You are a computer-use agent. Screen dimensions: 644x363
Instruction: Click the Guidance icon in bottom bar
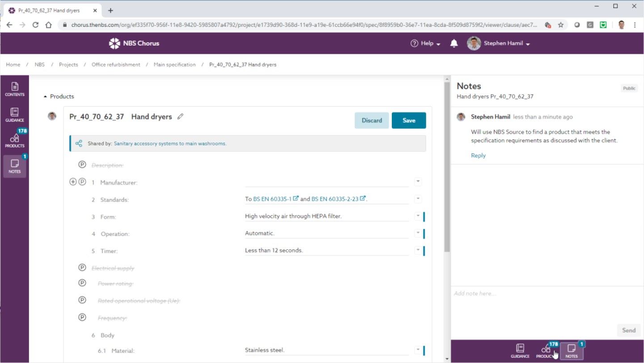click(520, 350)
